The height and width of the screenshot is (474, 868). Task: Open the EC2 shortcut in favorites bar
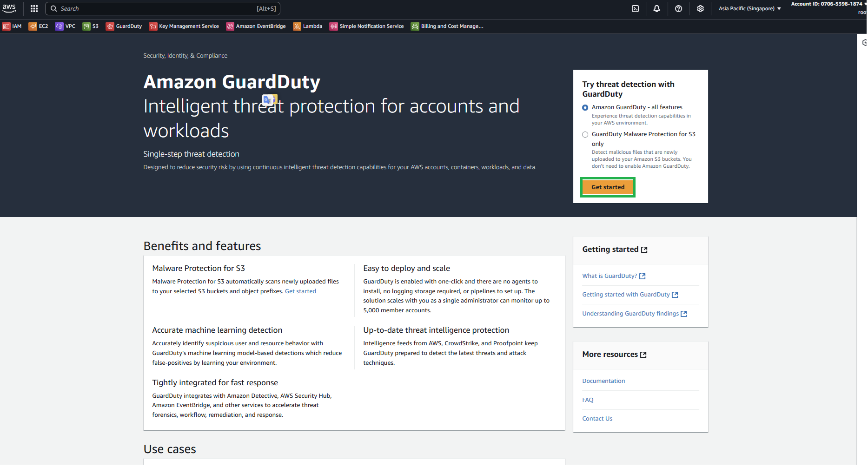tap(39, 26)
